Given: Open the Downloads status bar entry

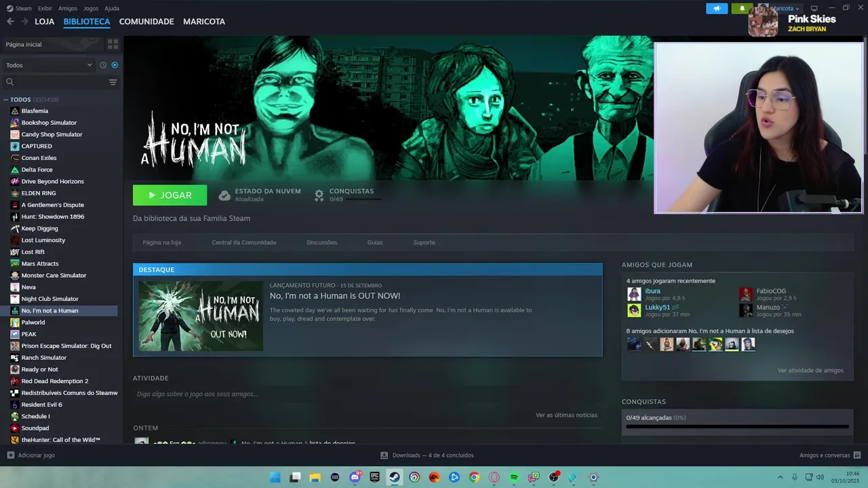Looking at the screenshot, I should point(427,455).
